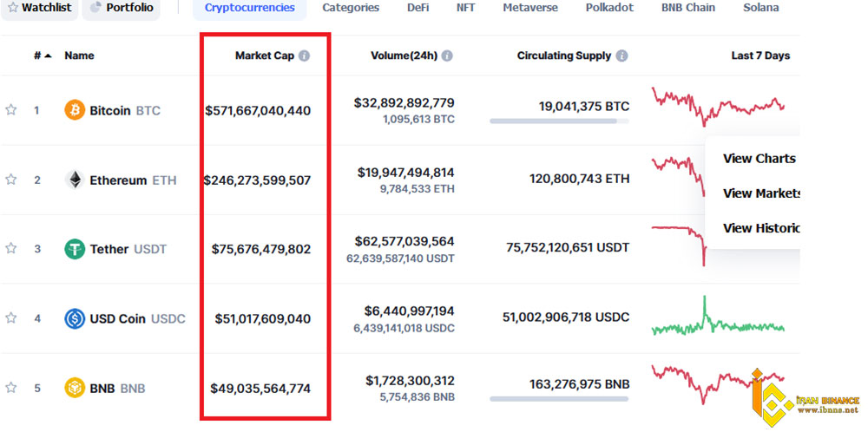This screenshot has width=868, height=432.
Task: Toggle the watchlist star for BNB
Action: pos(11,388)
